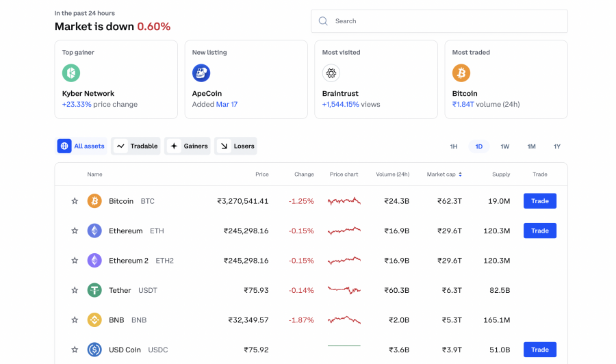Click the Braintrust logo icon
The height and width of the screenshot is (364, 616).
331,73
